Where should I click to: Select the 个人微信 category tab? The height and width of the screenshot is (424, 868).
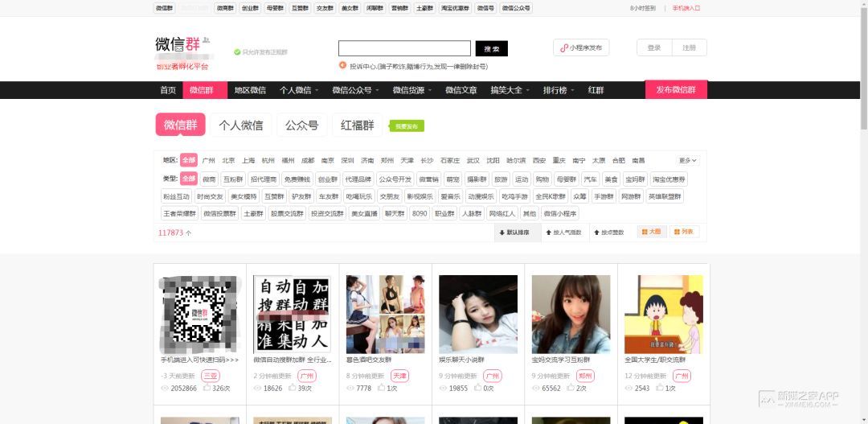241,125
